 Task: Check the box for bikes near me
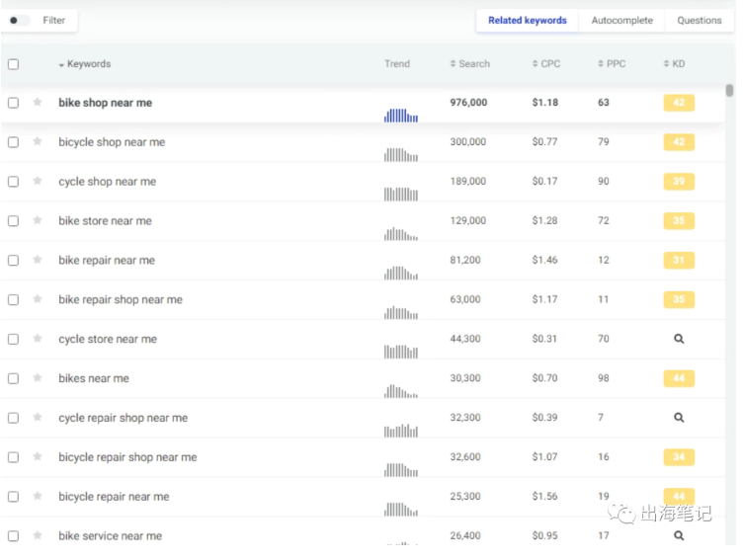tap(13, 378)
